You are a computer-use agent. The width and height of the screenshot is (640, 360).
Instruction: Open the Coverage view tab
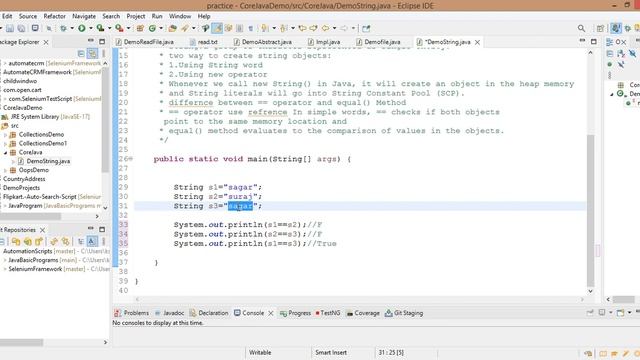pyautogui.click(x=363, y=313)
